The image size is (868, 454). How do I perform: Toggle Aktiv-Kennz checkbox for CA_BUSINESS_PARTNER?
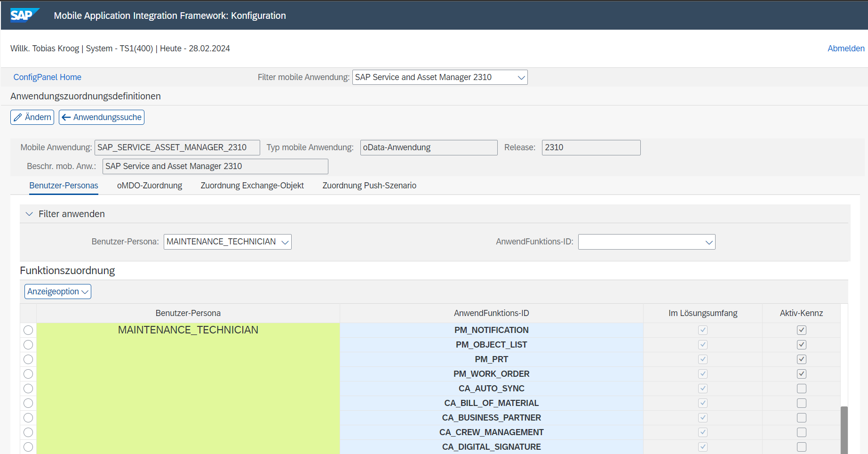pyautogui.click(x=802, y=418)
